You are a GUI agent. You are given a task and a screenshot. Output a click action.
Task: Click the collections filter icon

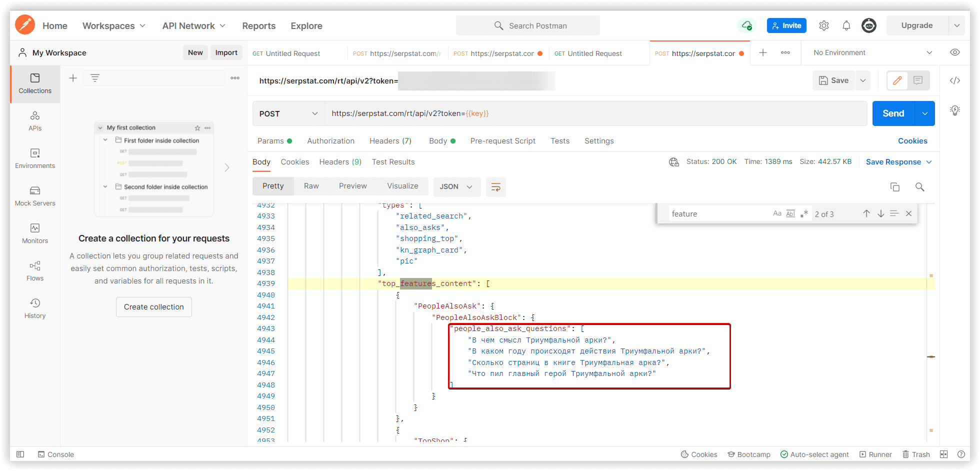click(94, 78)
